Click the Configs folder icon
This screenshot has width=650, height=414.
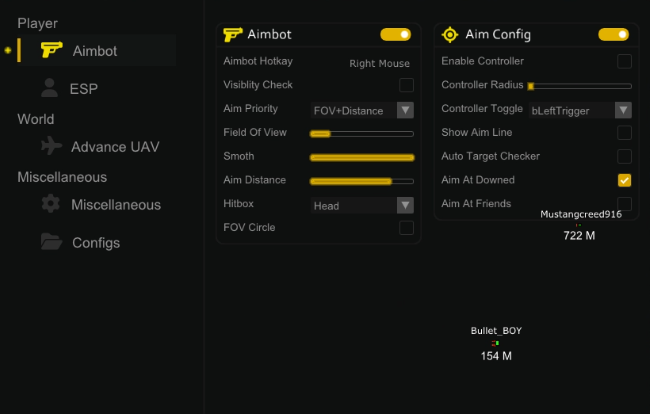coord(51,241)
